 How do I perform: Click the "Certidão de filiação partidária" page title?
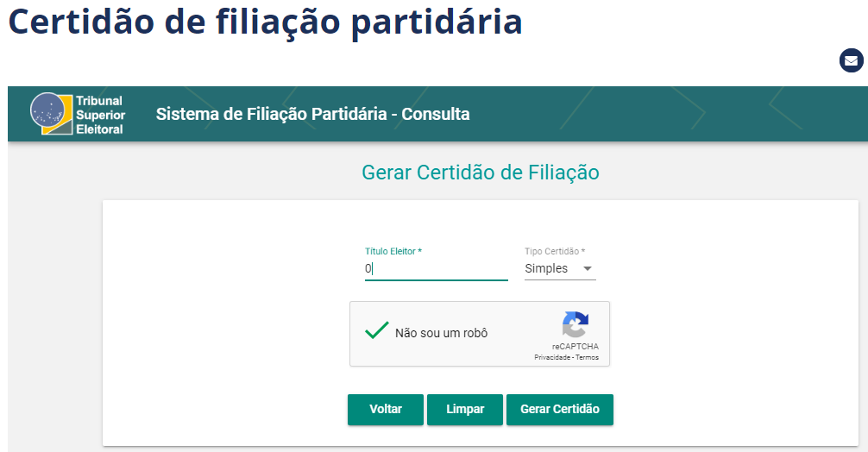coord(265,22)
